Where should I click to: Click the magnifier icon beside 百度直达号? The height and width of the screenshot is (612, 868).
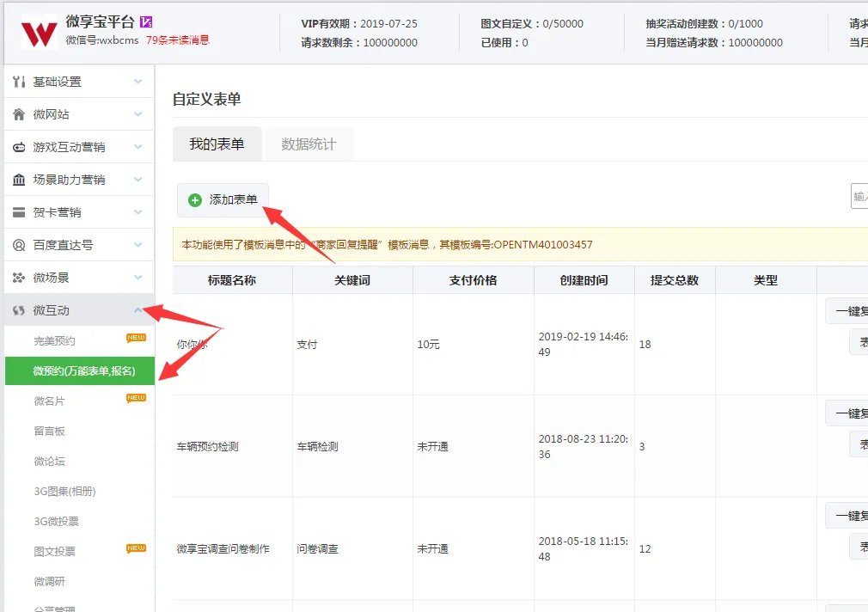(20, 245)
